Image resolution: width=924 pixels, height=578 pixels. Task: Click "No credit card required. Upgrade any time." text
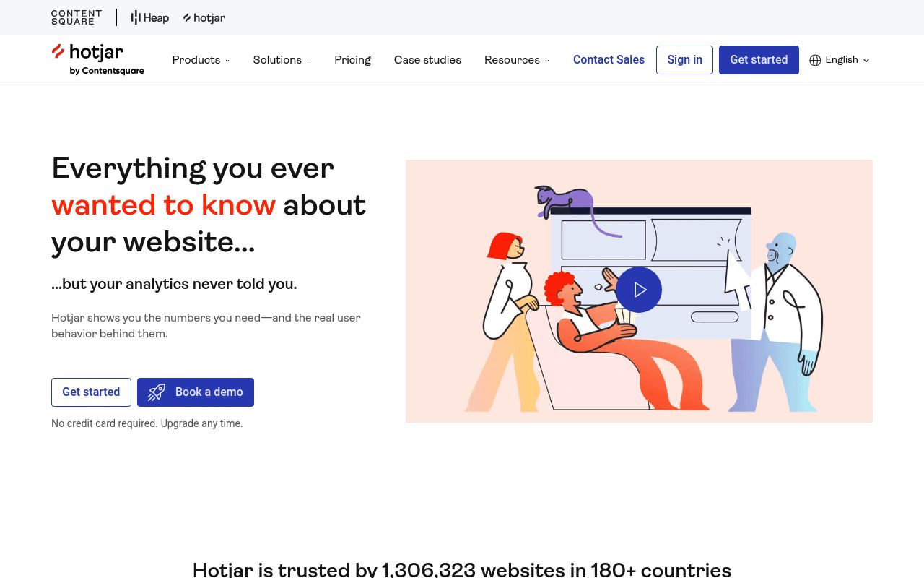click(x=147, y=423)
